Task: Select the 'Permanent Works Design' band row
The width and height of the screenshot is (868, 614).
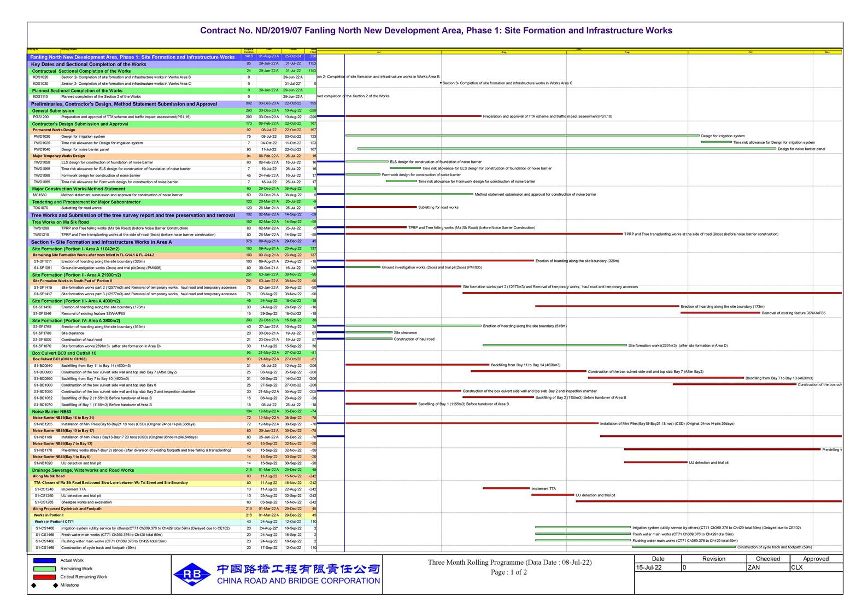Action: pos(172,130)
